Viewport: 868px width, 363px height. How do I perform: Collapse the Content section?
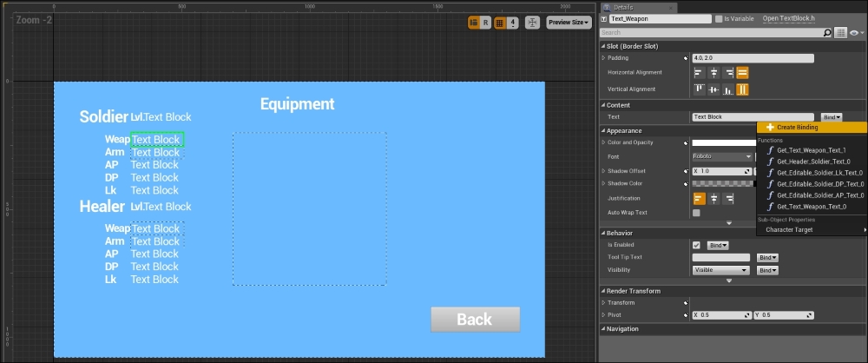(603, 105)
